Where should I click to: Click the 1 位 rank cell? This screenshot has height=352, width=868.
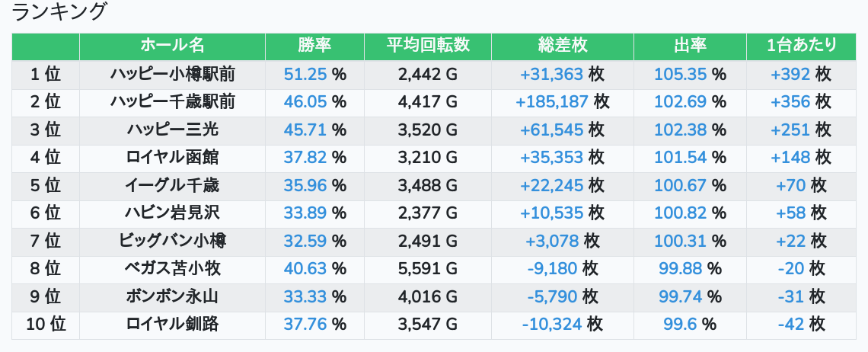click(x=46, y=74)
